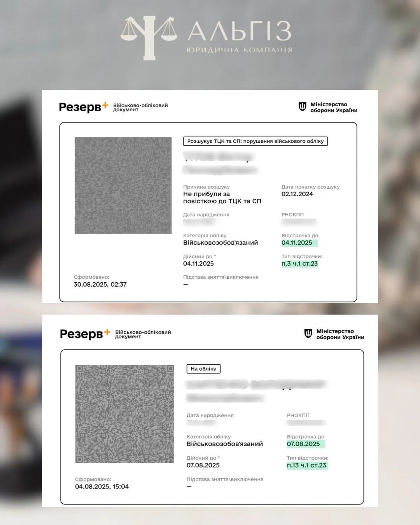Click the Резерв+ logo in bottom document

coord(85,334)
